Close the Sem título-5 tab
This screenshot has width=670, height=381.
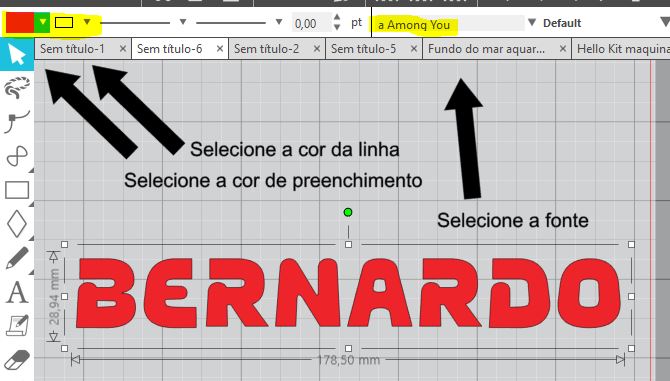[414, 49]
